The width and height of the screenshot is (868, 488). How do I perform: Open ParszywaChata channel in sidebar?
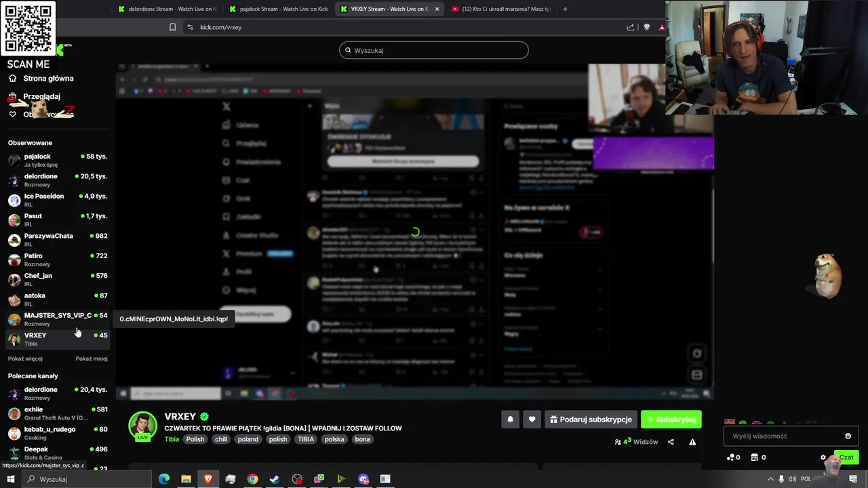[x=58, y=239]
